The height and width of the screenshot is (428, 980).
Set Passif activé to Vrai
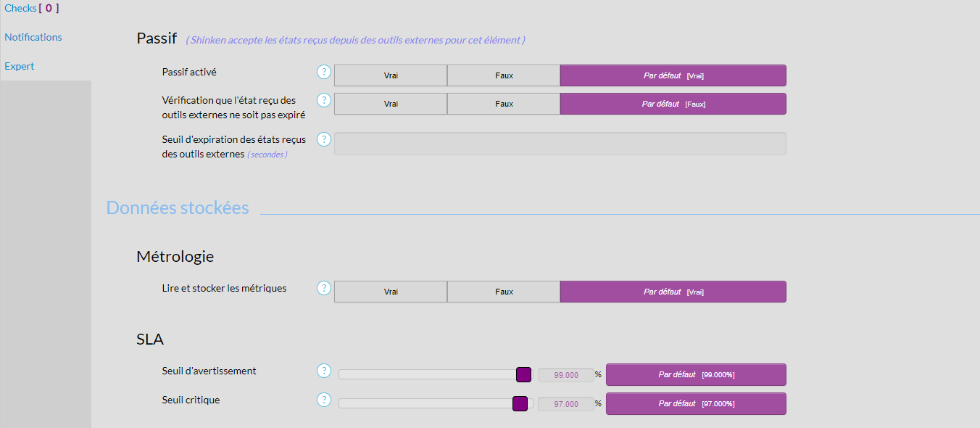[x=391, y=75]
